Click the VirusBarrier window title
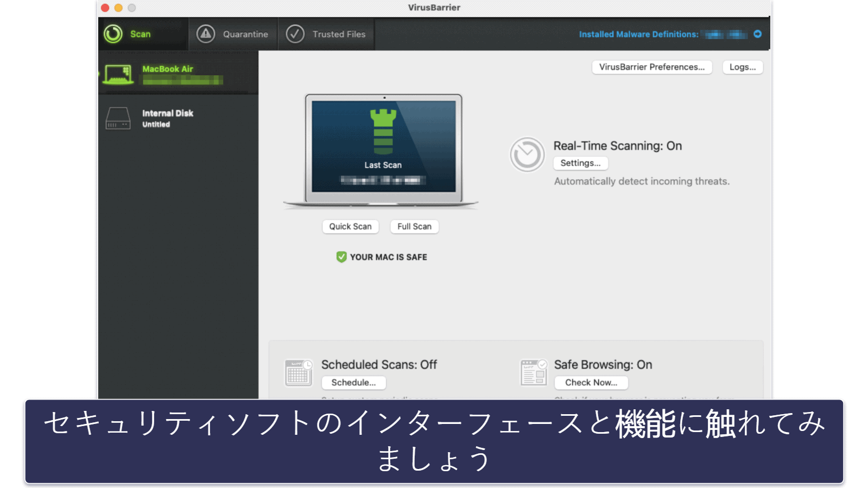868x488 pixels. (434, 8)
